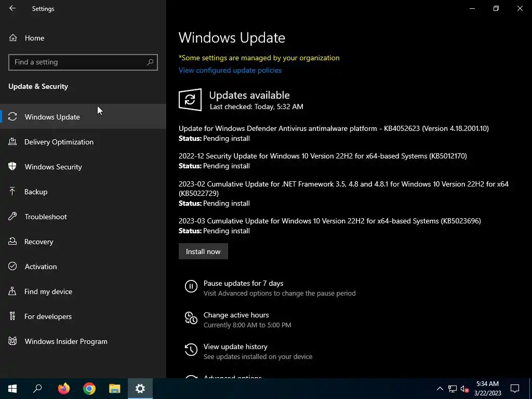Click Install now button

[203, 251]
